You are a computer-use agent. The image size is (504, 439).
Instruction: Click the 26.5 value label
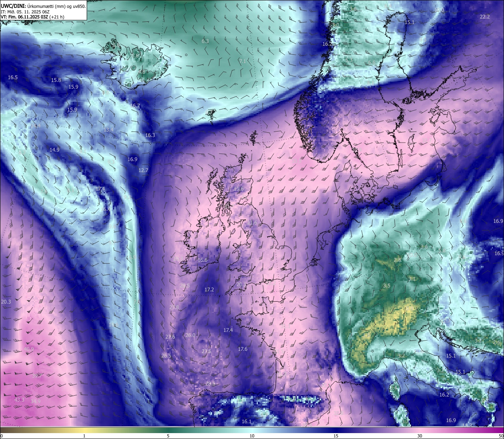(166, 356)
